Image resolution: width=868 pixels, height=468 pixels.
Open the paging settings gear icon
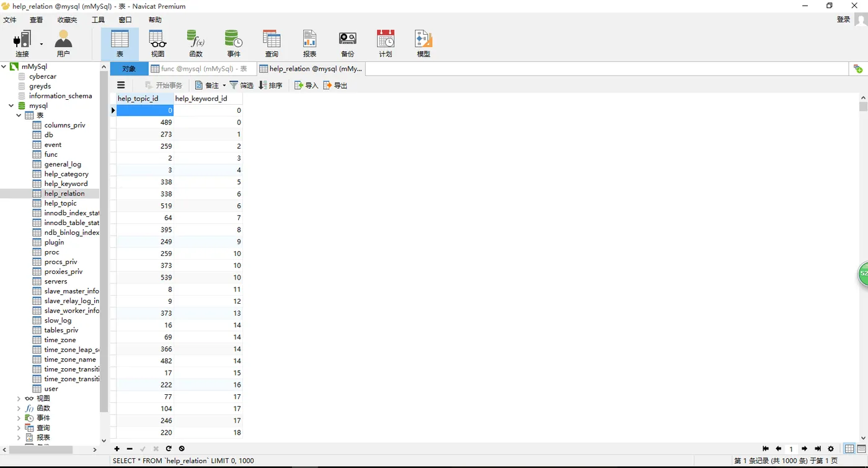tap(831, 449)
